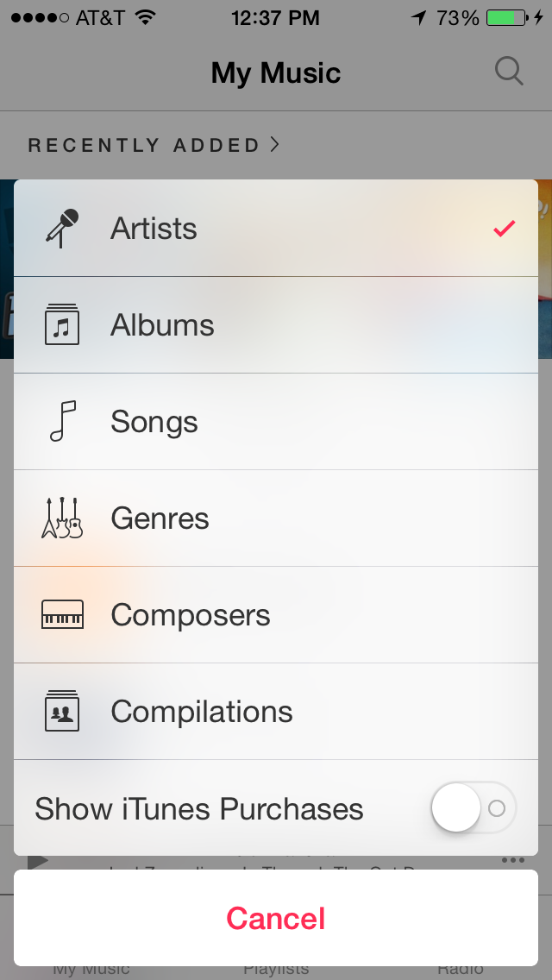Tap the Cancel button
The image size is (552, 980).
[276, 918]
